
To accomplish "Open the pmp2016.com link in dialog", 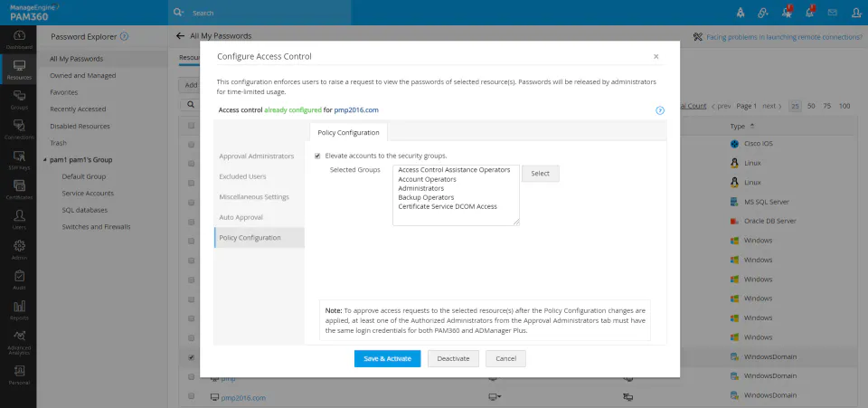I will click(356, 110).
